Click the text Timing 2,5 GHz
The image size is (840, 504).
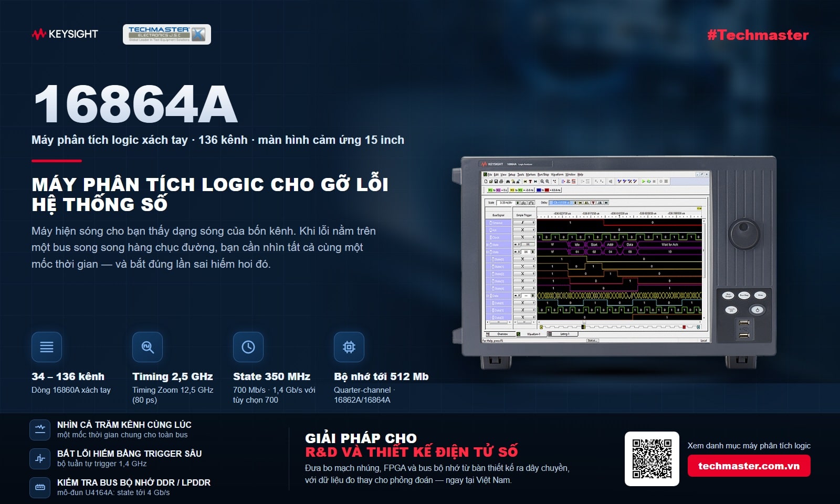coord(173,376)
